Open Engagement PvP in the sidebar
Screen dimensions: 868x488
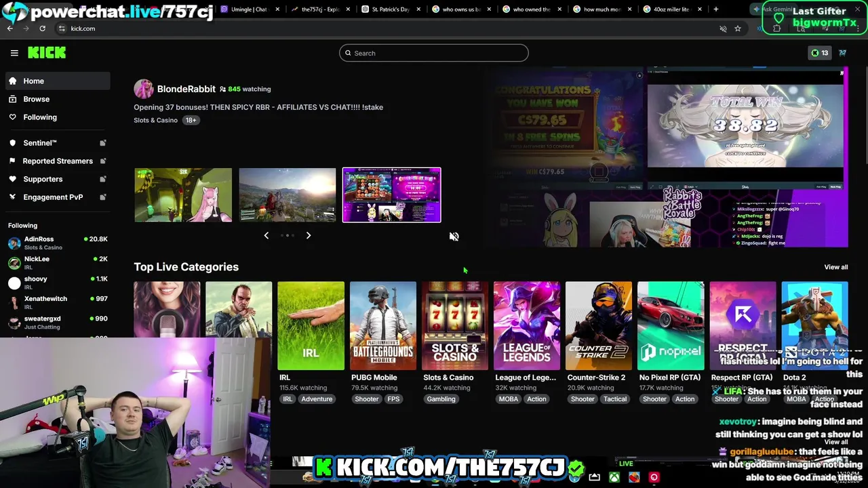58,197
